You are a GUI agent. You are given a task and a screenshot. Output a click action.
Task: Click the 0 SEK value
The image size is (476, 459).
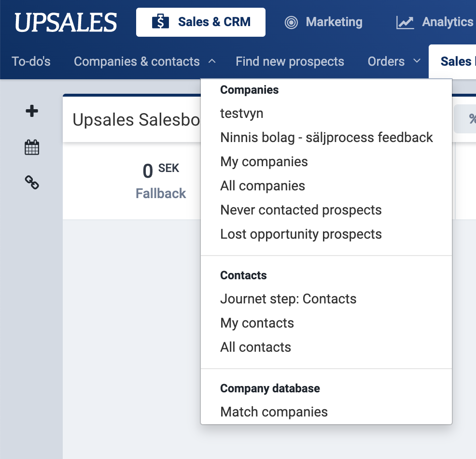click(x=161, y=171)
